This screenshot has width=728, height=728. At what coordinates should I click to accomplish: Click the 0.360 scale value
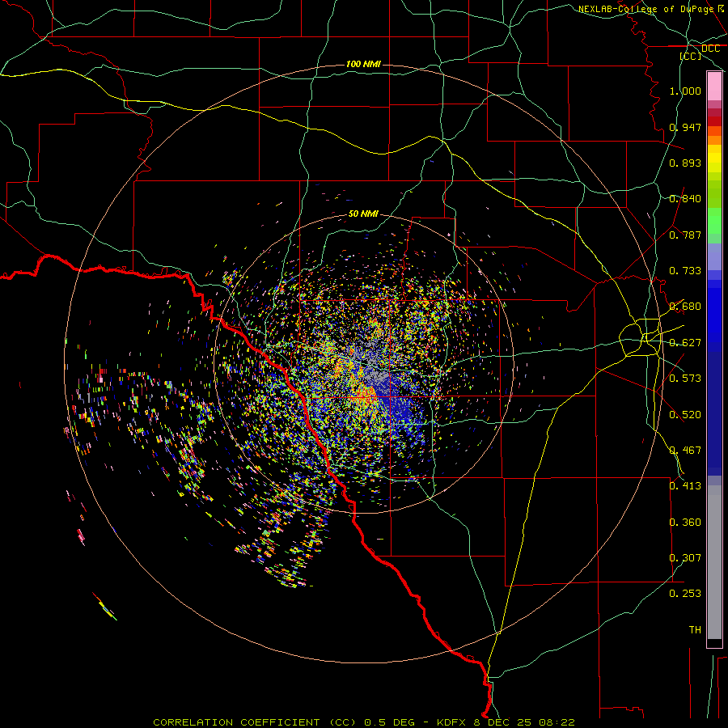(x=685, y=523)
